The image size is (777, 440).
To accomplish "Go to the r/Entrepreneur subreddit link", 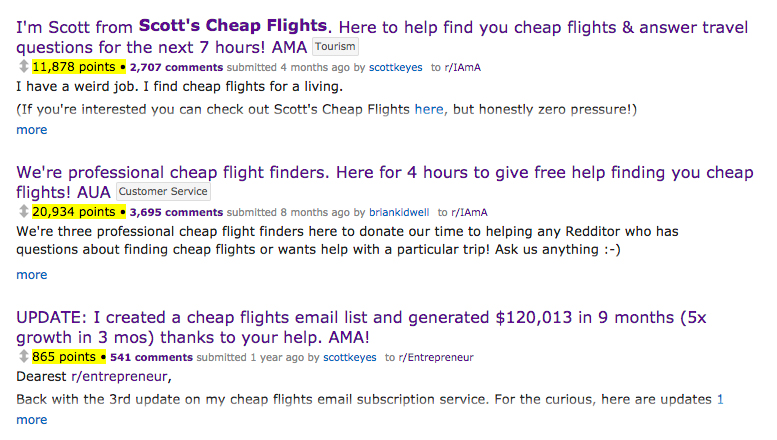I will tap(436, 357).
